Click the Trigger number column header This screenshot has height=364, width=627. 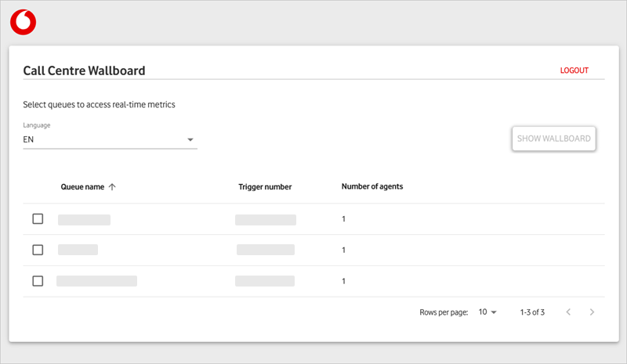(x=265, y=187)
